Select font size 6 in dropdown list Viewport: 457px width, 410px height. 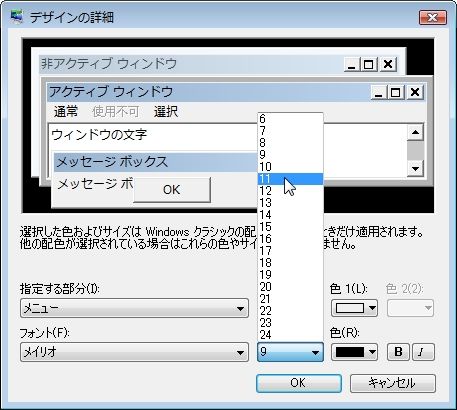point(290,119)
